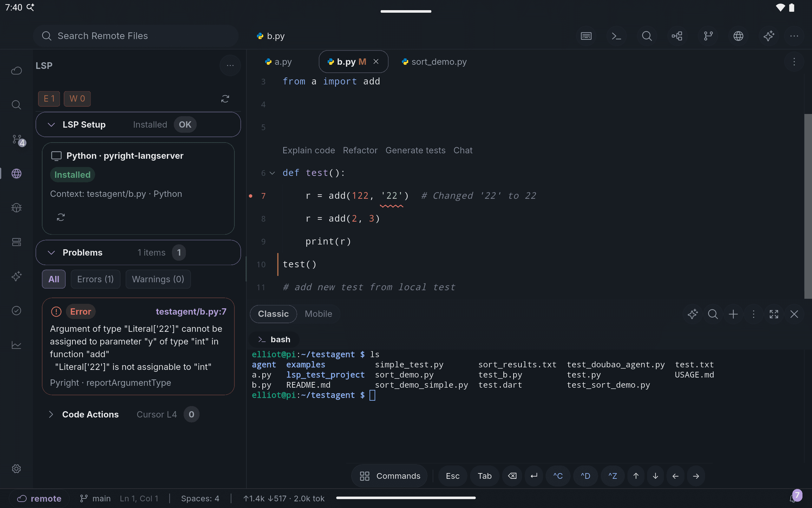The height and width of the screenshot is (508, 812).
Task: Open the search sidebar icon
Action: 16,105
